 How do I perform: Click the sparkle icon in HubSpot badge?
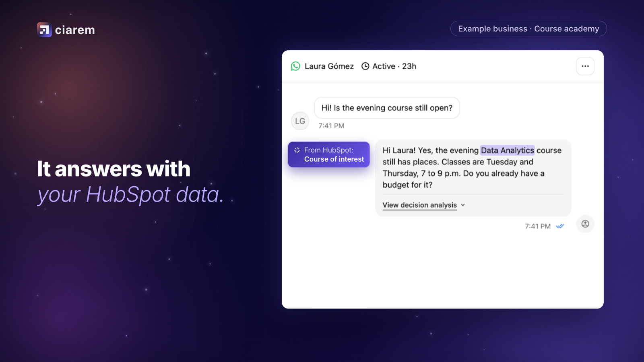pos(297,150)
